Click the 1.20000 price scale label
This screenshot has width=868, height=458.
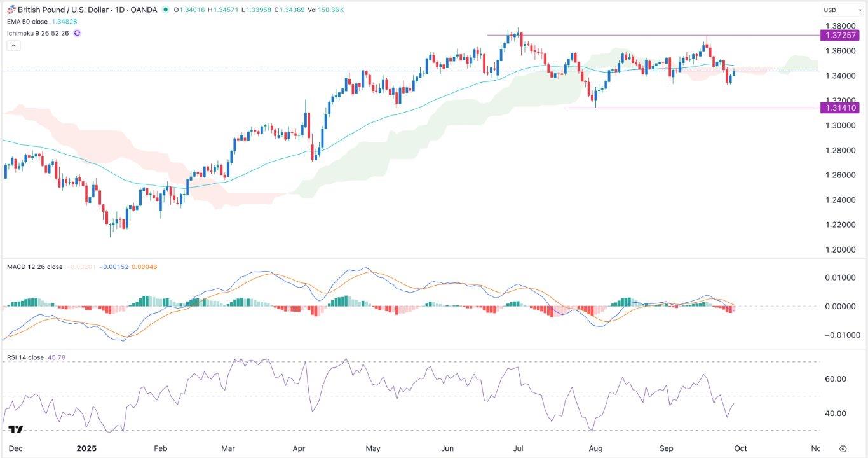(840, 250)
